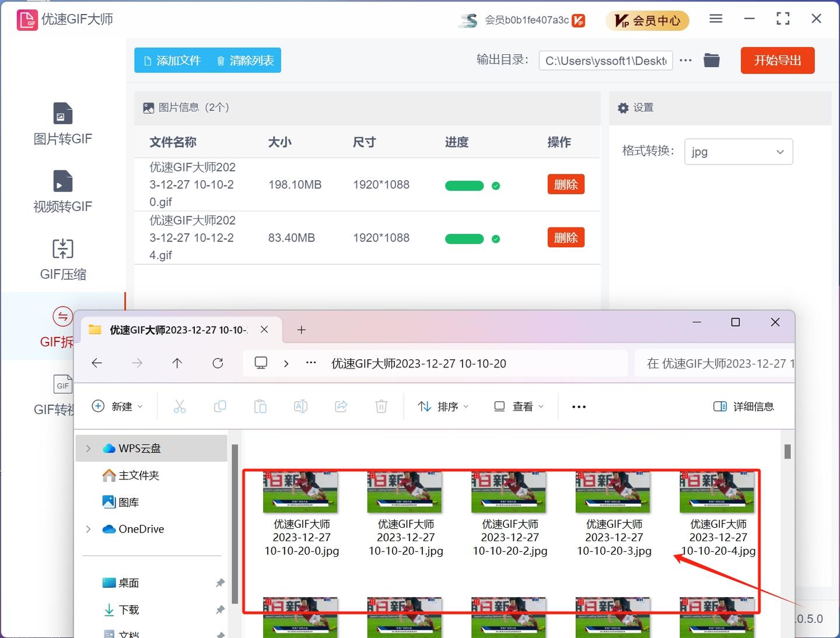Open the 格式转换 jpg dropdown
Image resolution: width=840 pixels, height=638 pixels.
(738, 152)
